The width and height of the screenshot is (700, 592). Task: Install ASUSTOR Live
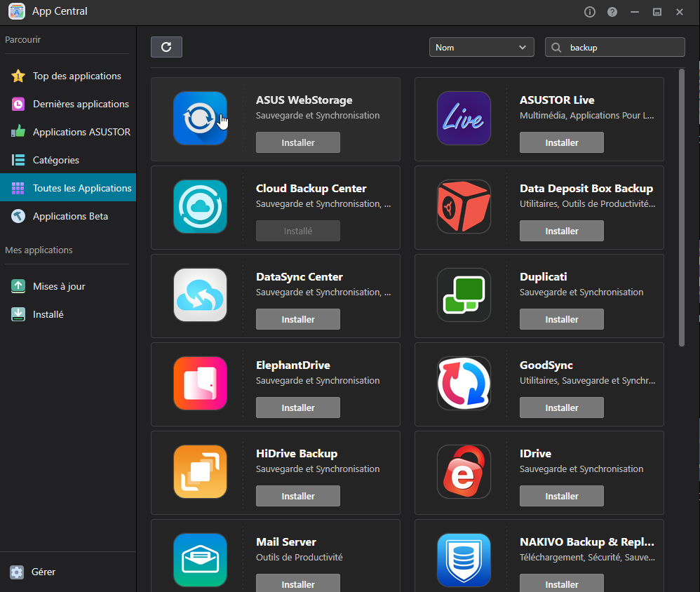click(562, 142)
